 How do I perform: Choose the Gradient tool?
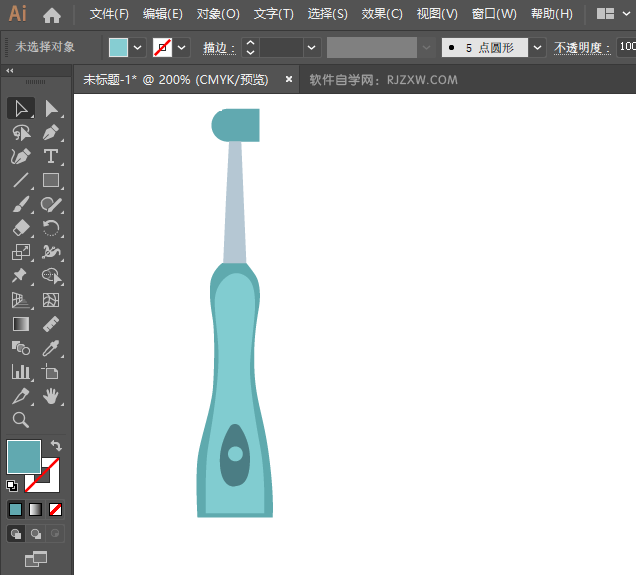20,324
